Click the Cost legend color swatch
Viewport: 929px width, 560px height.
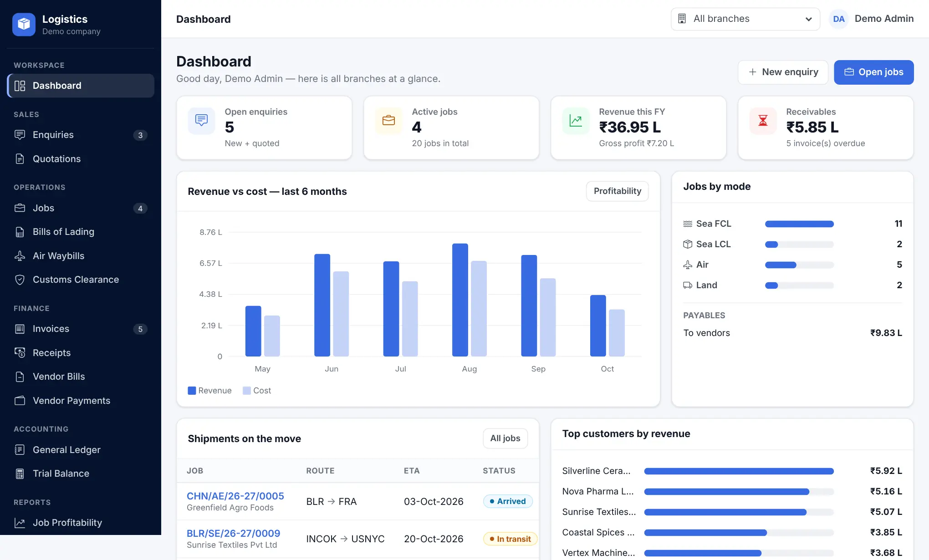click(x=247, y=391)
